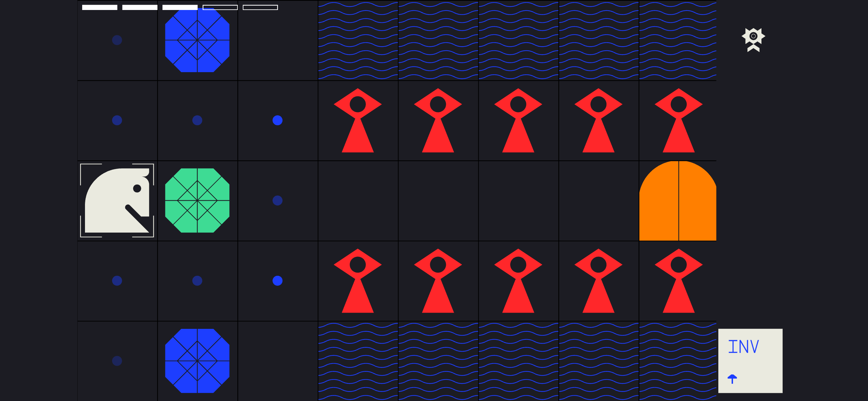Viewport: 868px width, 401px height.
Task: Click the first empty health bar segment
Action: [x=220, y=7]
